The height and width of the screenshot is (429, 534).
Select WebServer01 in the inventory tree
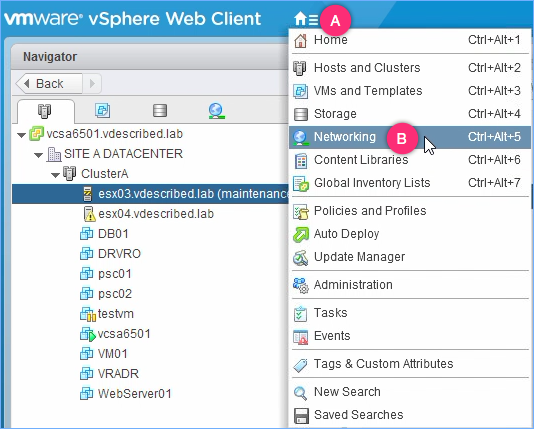pos(135,394)
